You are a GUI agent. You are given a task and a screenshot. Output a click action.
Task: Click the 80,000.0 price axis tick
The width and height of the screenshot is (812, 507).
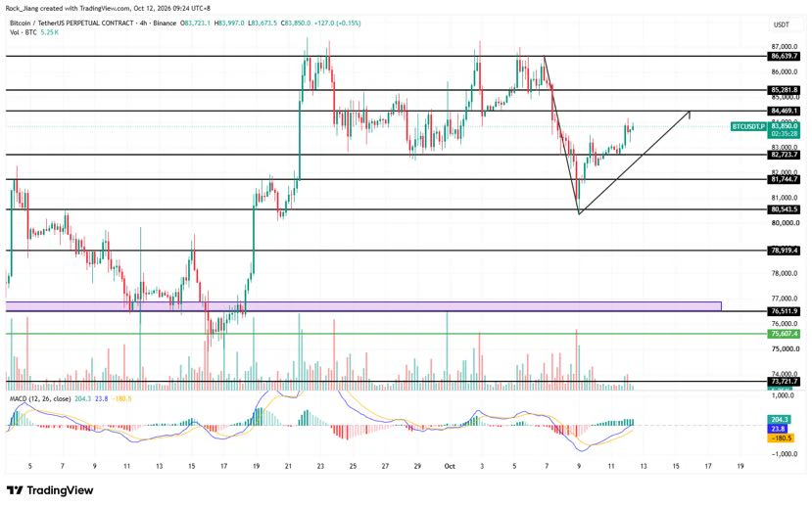784,223
